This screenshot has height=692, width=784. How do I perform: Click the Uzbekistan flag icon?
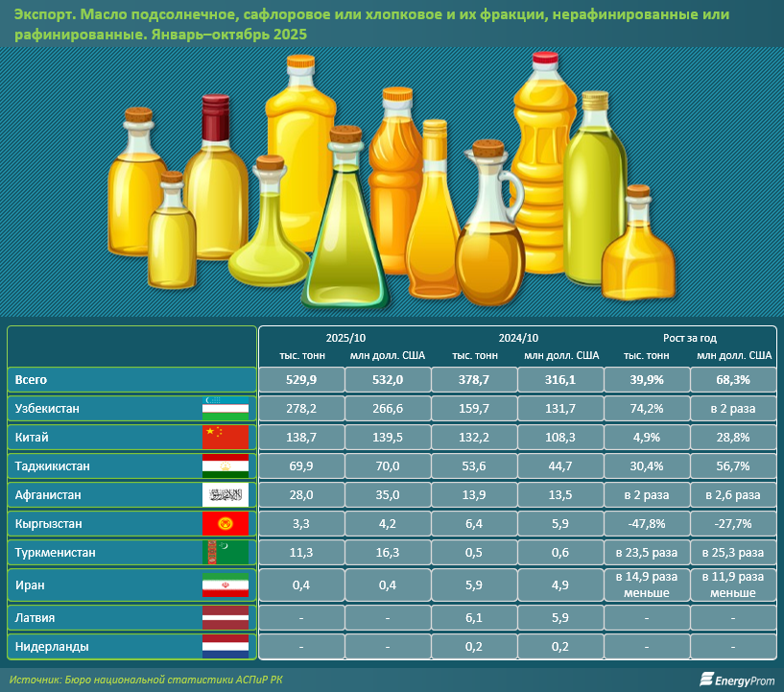tap(226, 409)
